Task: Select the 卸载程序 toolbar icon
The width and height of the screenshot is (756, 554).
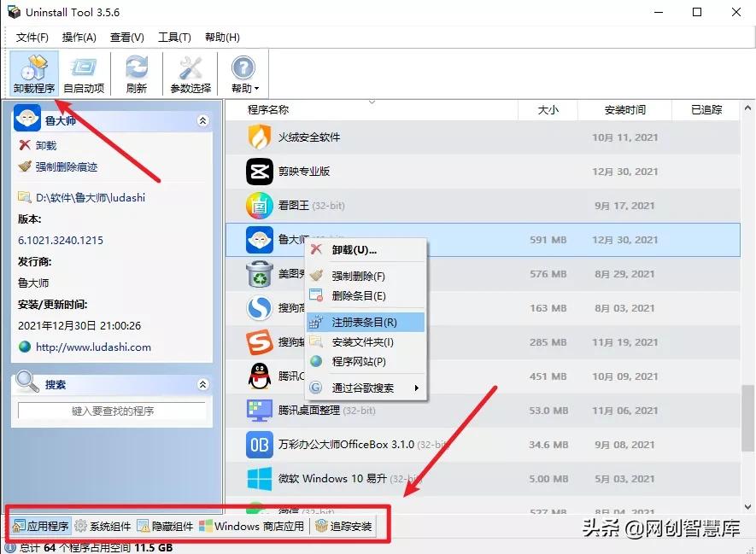Action: 32,73
